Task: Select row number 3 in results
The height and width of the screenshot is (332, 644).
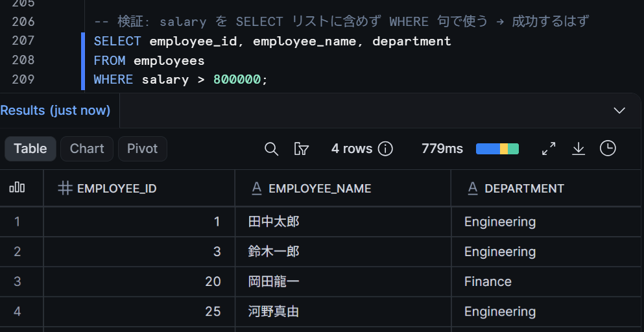Action: tap(18, 281)
